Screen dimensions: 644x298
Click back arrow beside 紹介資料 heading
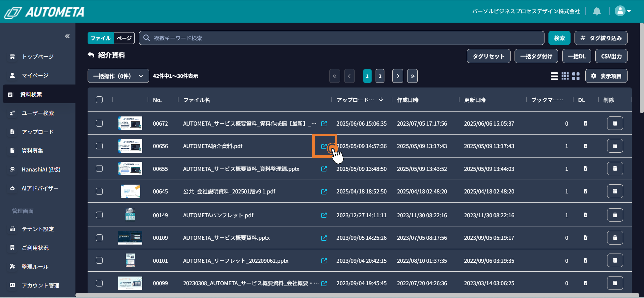click(x=91, y=55)
